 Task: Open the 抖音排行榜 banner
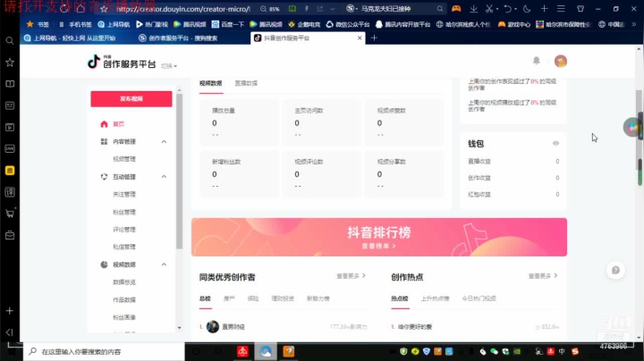click(x=379, y=237)
